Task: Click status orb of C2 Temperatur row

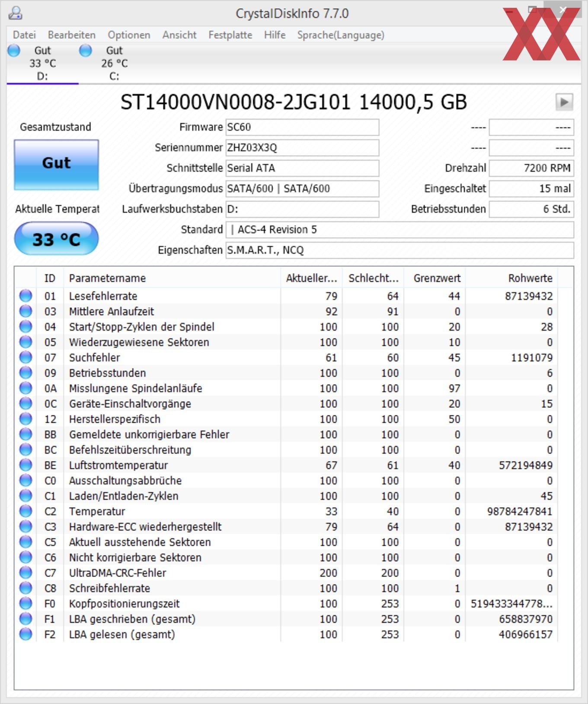Action: tap(26, 511)
